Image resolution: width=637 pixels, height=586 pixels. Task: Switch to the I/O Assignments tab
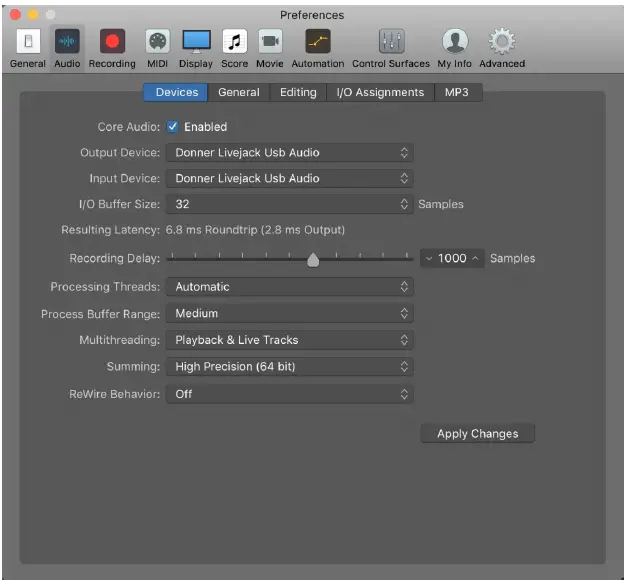pyautogui.click(x=380, y=92)
